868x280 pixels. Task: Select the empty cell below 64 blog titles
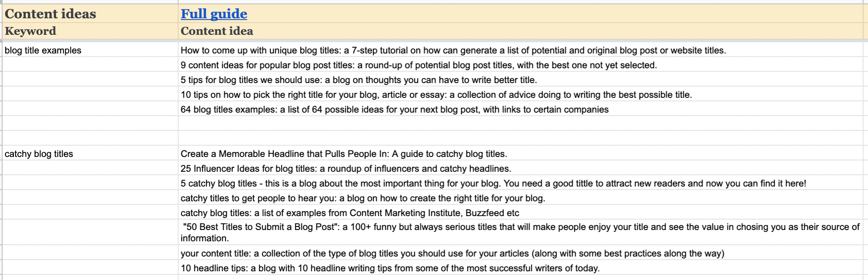coord(520,124)
